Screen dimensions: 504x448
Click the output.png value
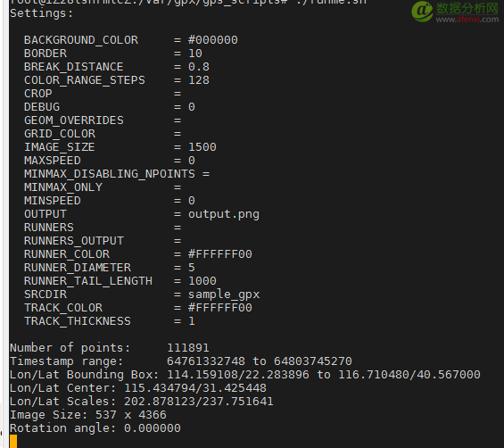pyautogui.click(x=224, y=214)
